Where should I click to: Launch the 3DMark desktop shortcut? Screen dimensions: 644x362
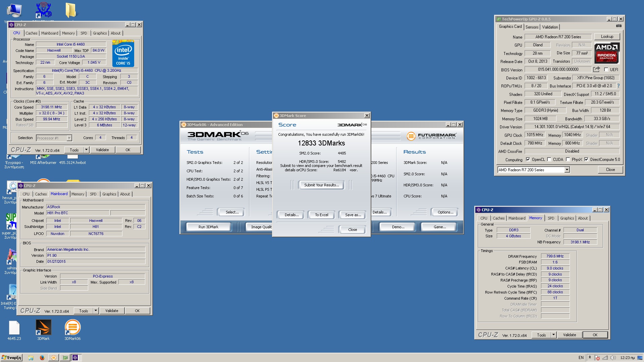[44, 330]
